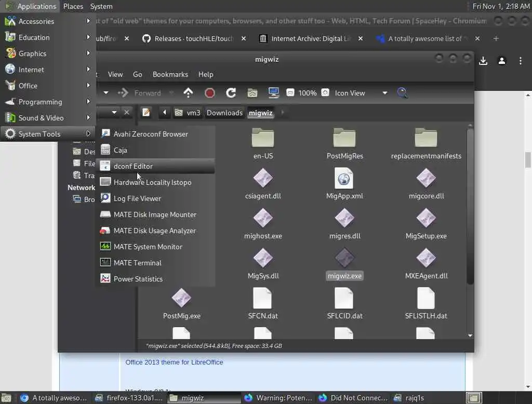Viewport: 532px width, 404px height.
Task: Open the Help menu in Caja
Action: click(x=206, y=74)
